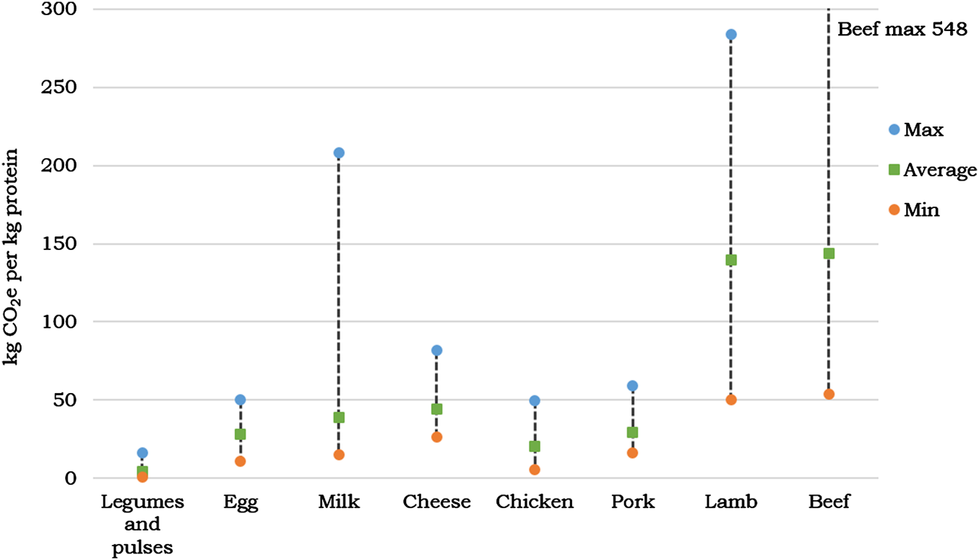This screenshot has height=560, width=979.
Task: Click the blue Max dot for Pork
Action: click(632, 386)
